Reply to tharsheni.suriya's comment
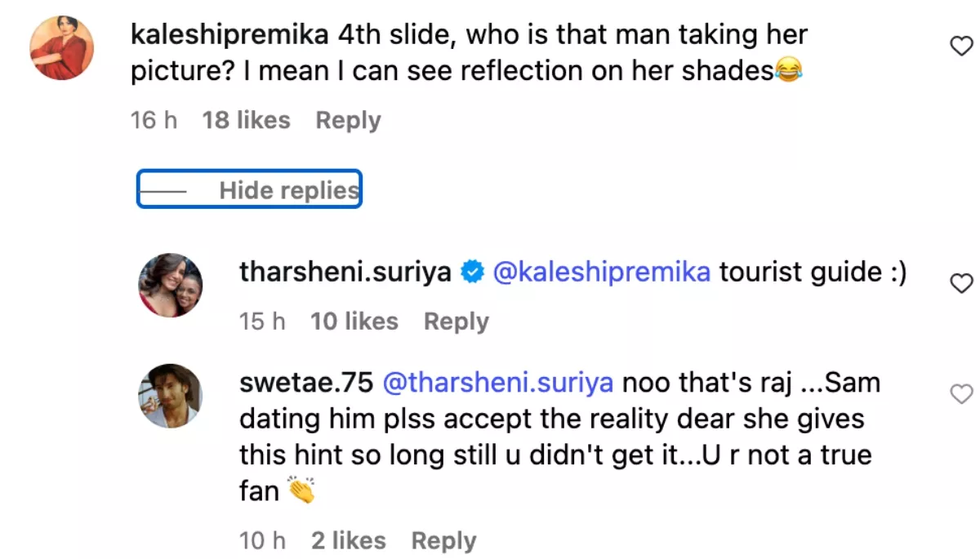 click(x=456, y=322)
